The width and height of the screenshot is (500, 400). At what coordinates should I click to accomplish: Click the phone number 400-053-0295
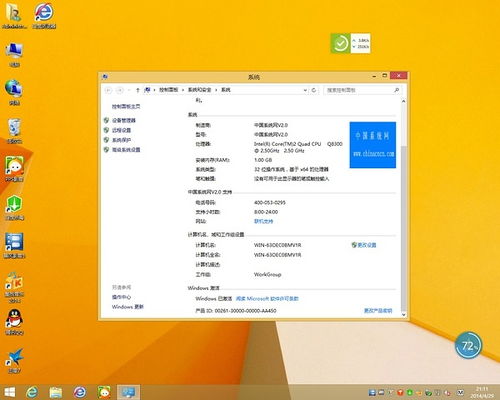[x=270, y=203]
